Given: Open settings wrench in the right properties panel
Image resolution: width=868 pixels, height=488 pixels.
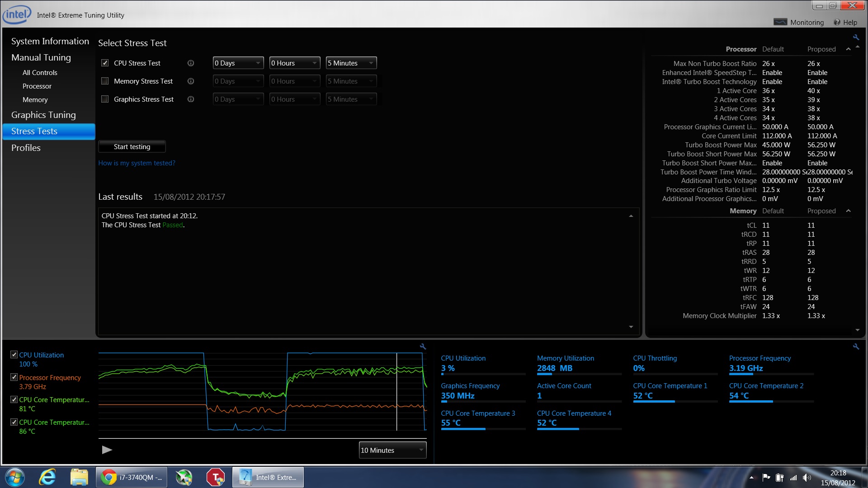Looking at the screenshot, I should pos(856,38).
